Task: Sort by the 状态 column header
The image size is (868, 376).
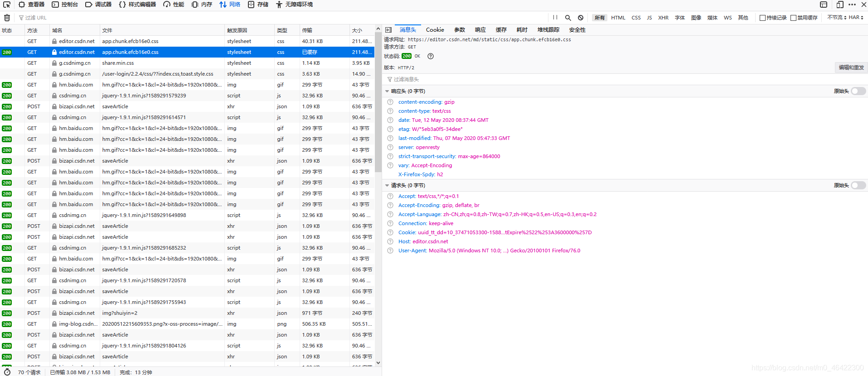Action: (12, 30)
